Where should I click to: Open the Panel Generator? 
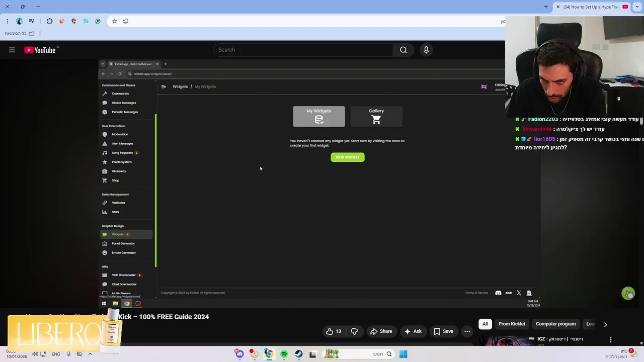tap(127, 243)
